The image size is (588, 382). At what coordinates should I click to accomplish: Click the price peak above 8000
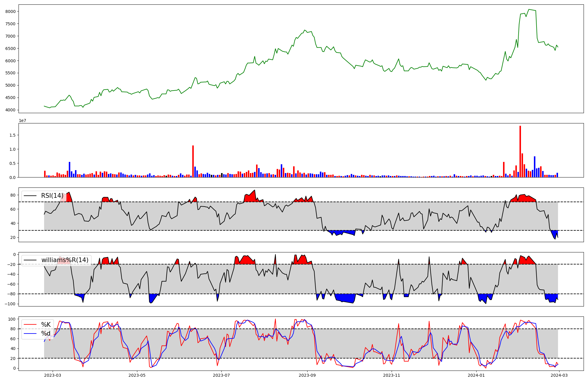tap(529, 10)
